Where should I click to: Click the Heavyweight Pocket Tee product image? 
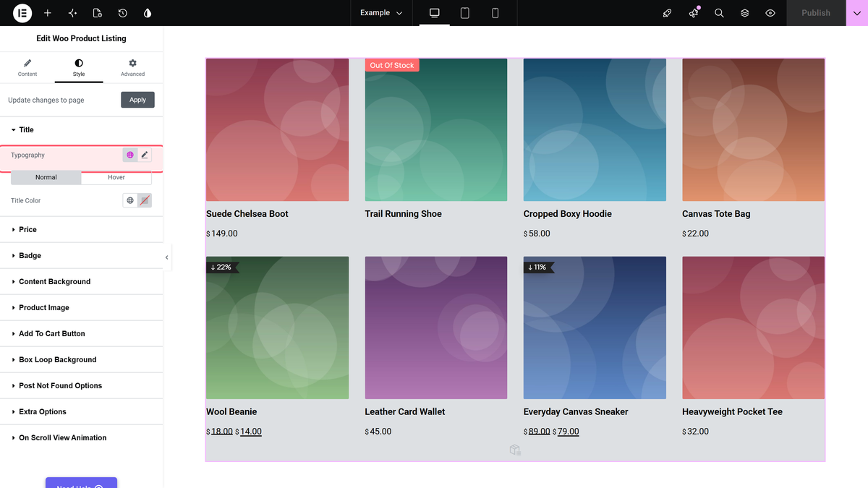coord(753,328)
